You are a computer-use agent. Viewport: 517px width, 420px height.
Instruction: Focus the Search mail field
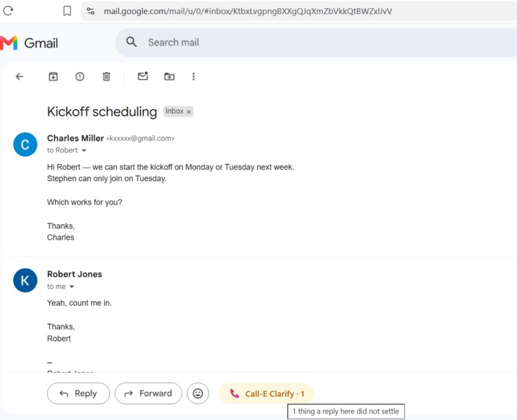click(x=317, y=43)
